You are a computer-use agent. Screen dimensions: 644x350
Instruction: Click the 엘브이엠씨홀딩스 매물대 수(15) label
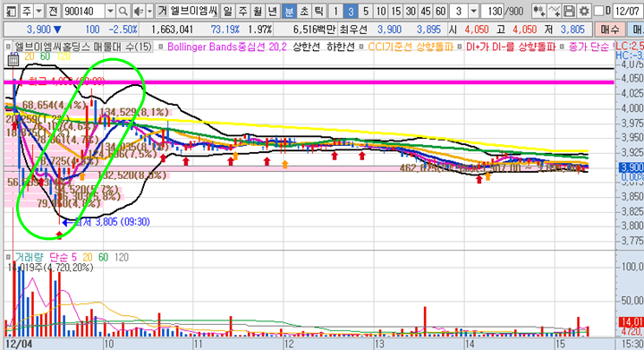(x=82, y=47)
